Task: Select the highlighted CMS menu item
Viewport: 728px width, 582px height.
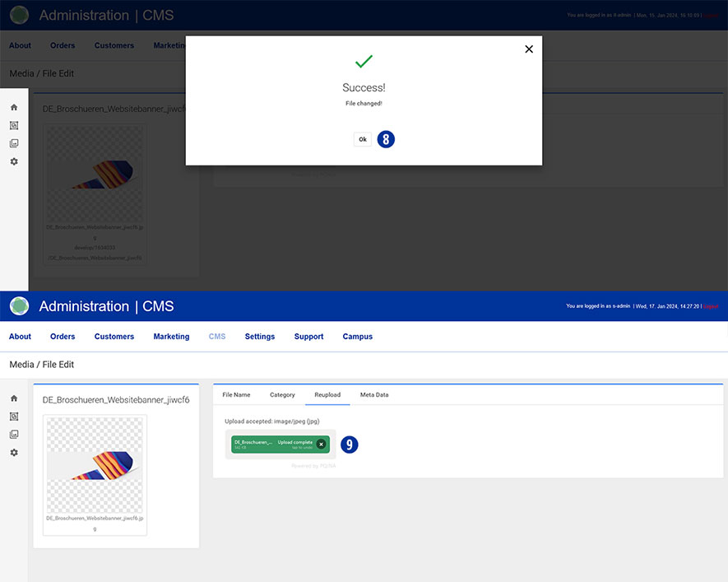Action: (x=217, y=337)
